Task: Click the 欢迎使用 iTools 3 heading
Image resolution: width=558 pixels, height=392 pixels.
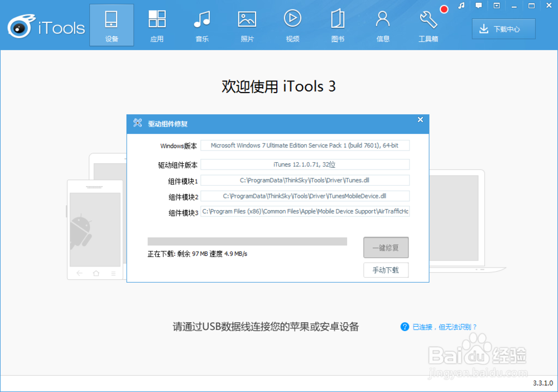Action: (x=278, y=86)
